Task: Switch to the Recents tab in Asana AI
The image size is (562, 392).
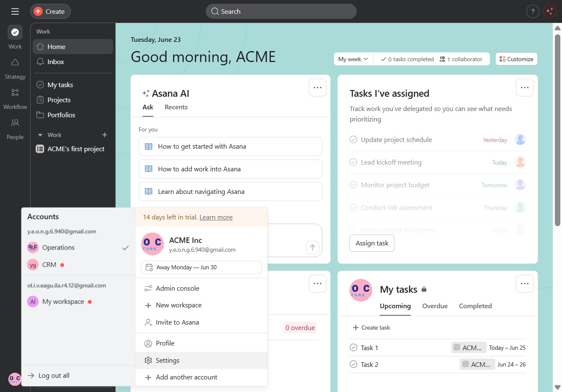Action: [x=176, y=107]
